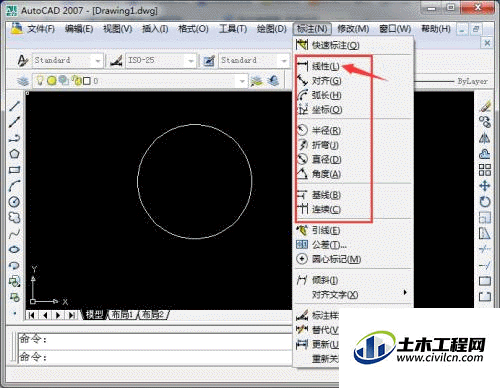
Task: Expand the ISO-25 dimension style dropdown
Action: (x=191, y=61)
